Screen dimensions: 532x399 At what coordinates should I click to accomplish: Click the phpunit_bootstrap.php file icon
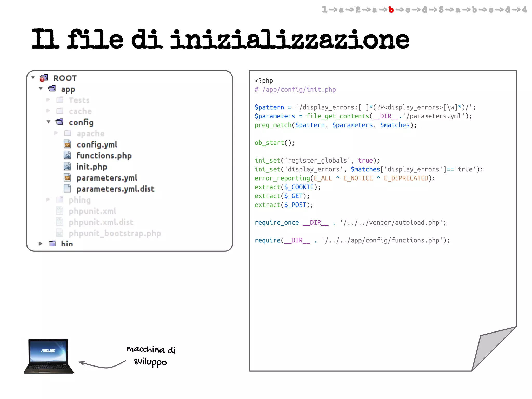click(x=59, y=233)
